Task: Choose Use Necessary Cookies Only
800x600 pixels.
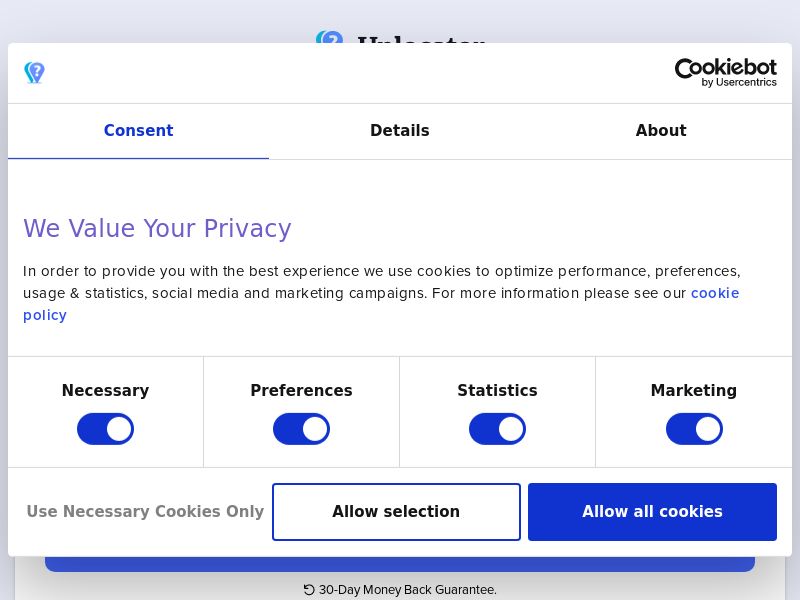Action: (145, 511)
